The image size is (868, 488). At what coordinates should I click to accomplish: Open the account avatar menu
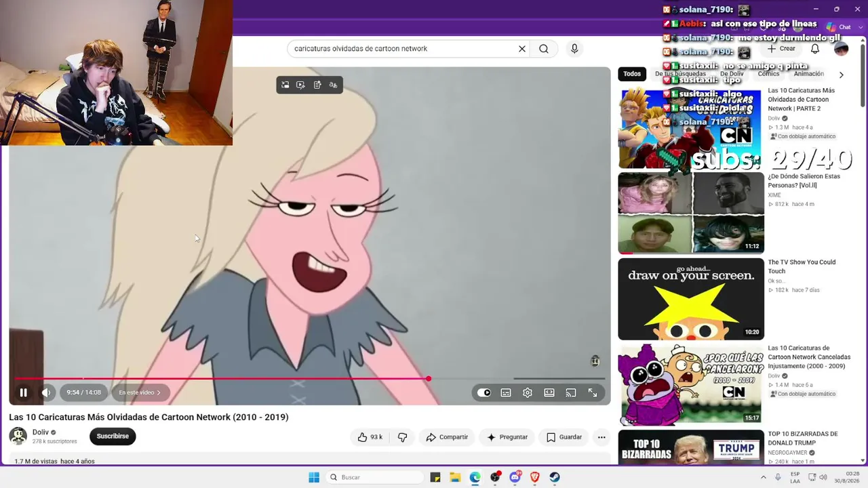[x=841, y=49]
